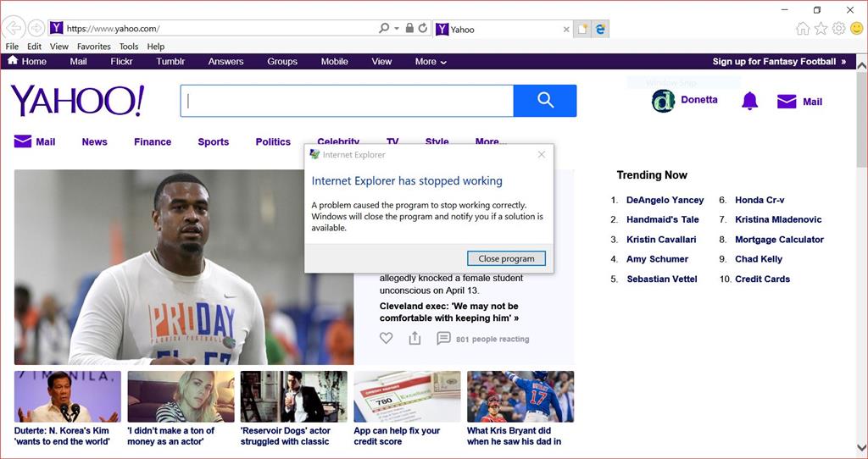Click the main football player story image
The image size is (868, 459).
[x=184, y=267]
